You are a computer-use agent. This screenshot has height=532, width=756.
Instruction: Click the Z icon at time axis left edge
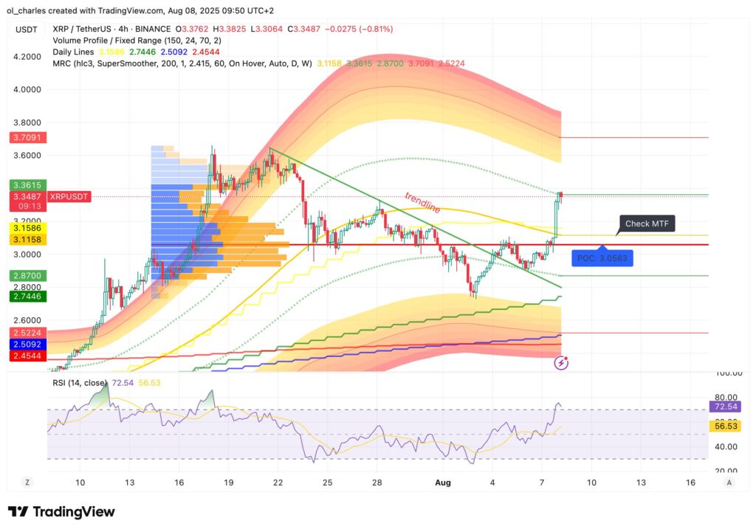click(27, 482)
